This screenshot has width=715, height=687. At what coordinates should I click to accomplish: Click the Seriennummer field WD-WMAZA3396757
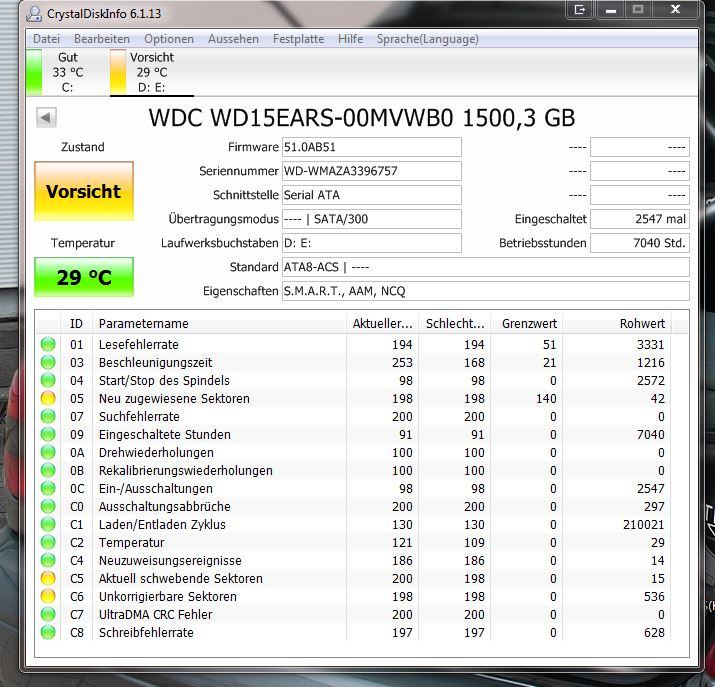tap(372, 171)
